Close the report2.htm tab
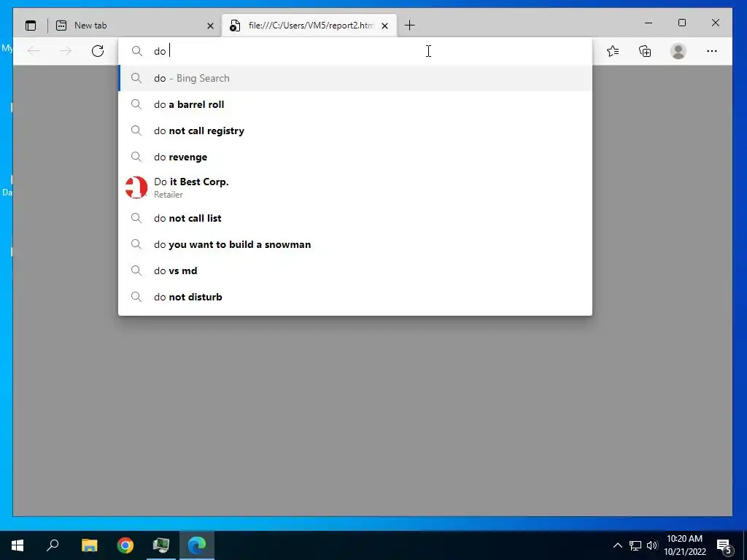 (385, 26)
